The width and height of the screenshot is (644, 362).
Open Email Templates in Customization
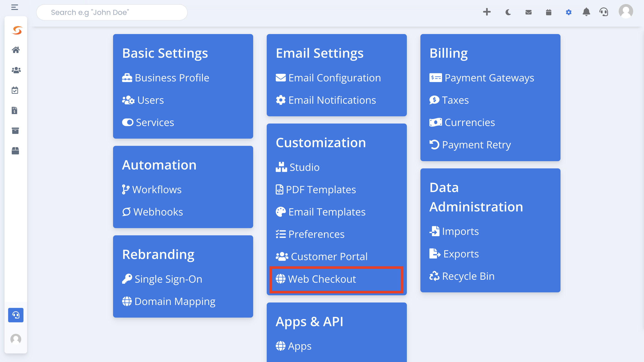coord(320,212)
